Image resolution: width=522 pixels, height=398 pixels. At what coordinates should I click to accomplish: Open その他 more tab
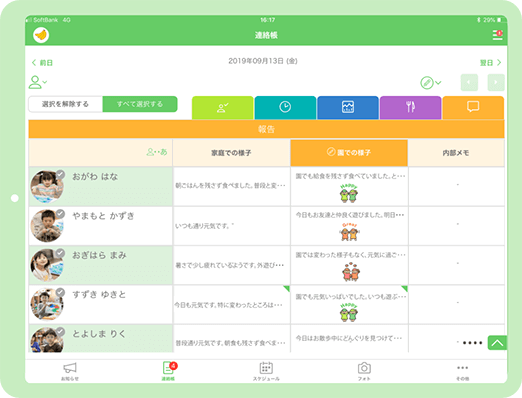click(462, 372)
